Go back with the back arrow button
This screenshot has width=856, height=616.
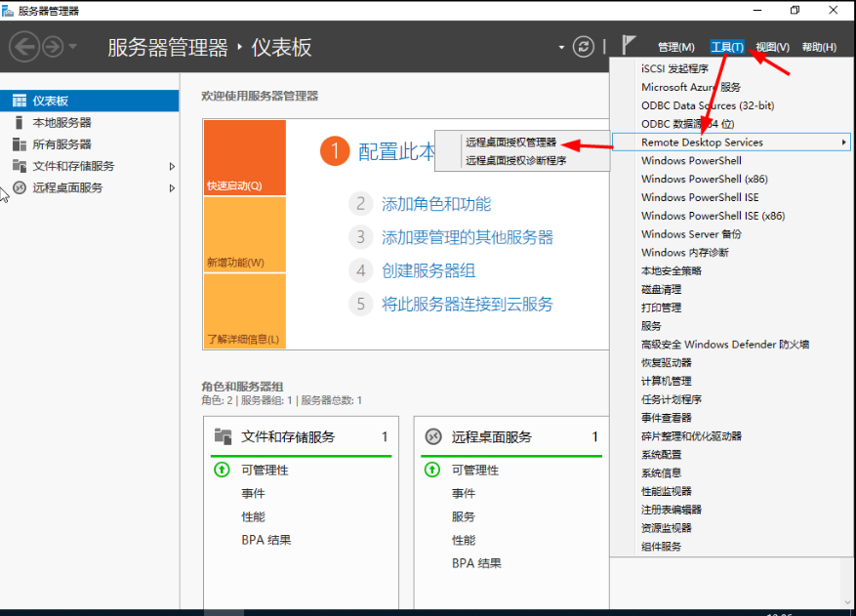(24, 47)
